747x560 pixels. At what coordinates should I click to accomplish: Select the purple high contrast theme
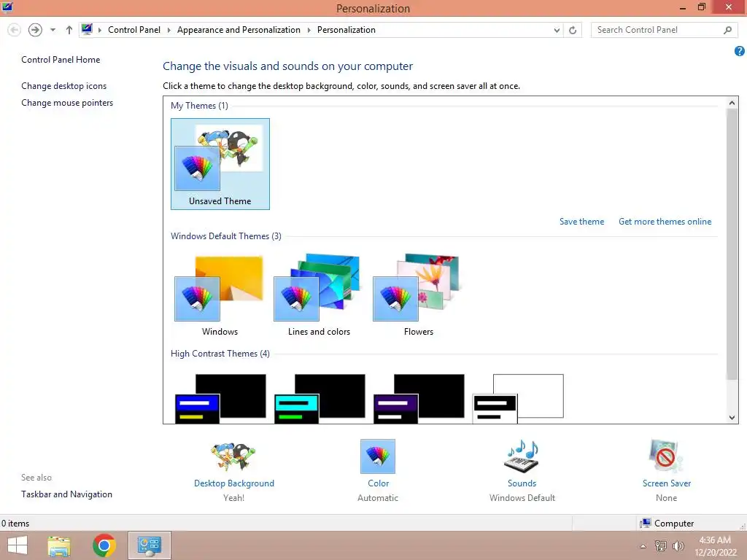point(418,398)
